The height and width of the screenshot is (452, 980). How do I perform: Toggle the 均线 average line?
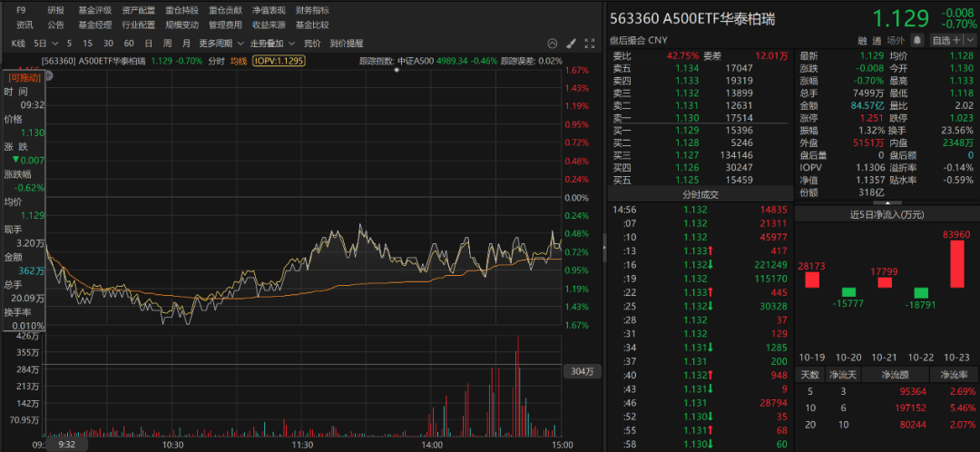click(238, 62)
